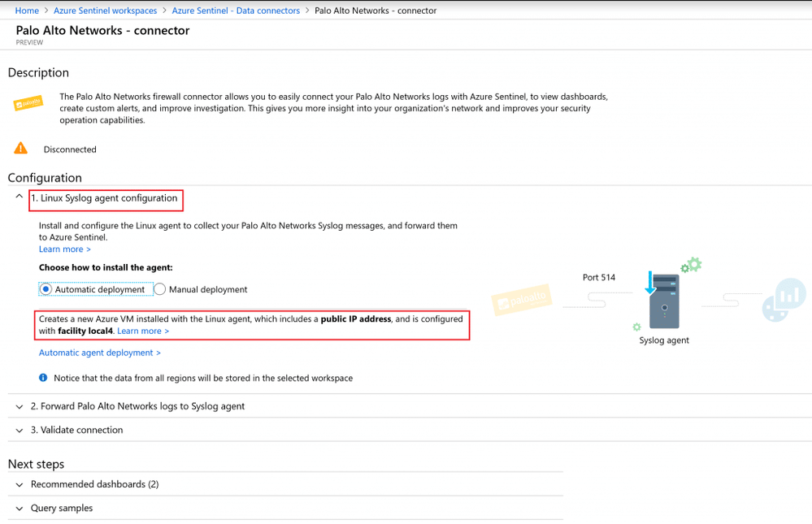Click the Query samples label

[x=62, y=509]
